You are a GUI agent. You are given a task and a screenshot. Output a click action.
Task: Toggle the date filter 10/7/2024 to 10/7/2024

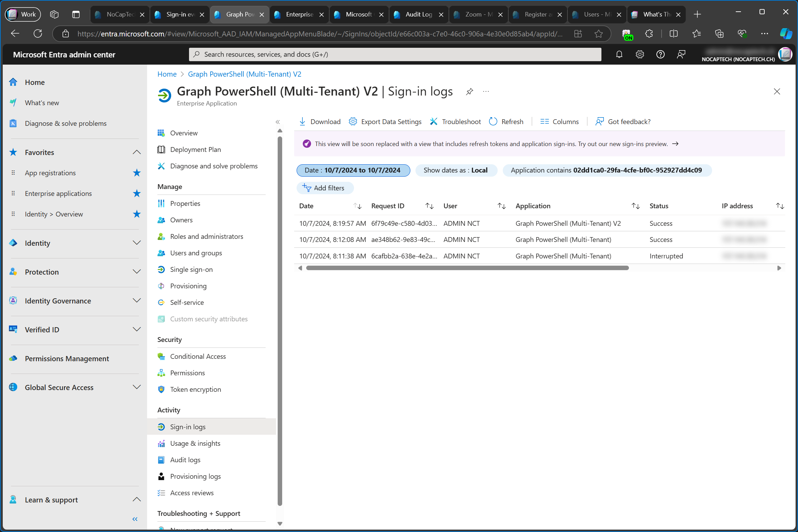click(x=353, y=170)
